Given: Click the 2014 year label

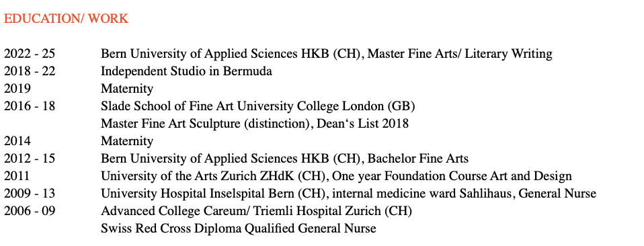Looking at the screenshot, I should (17, 141).
